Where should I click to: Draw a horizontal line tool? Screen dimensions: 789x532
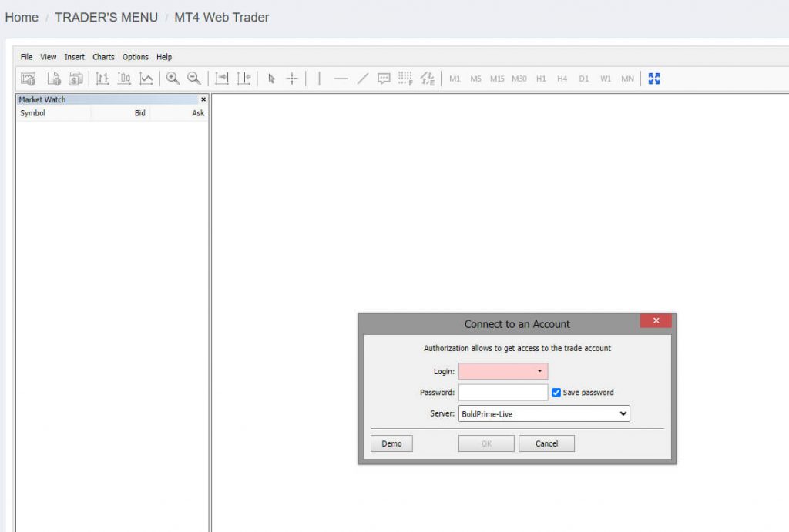coord(341,79)
